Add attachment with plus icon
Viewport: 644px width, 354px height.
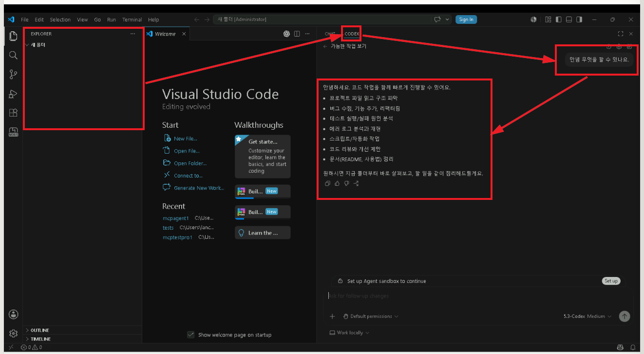(332, 316)
